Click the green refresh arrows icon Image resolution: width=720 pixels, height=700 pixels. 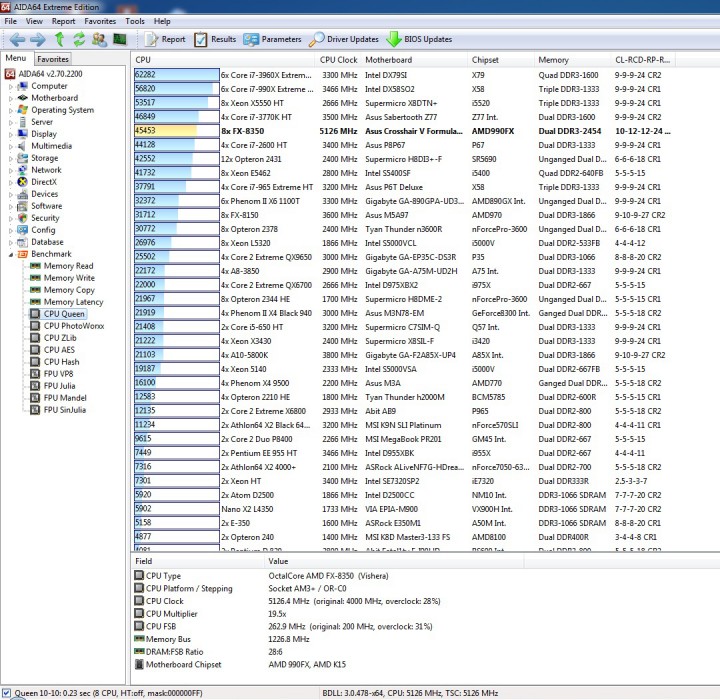(x=79, y=40)
